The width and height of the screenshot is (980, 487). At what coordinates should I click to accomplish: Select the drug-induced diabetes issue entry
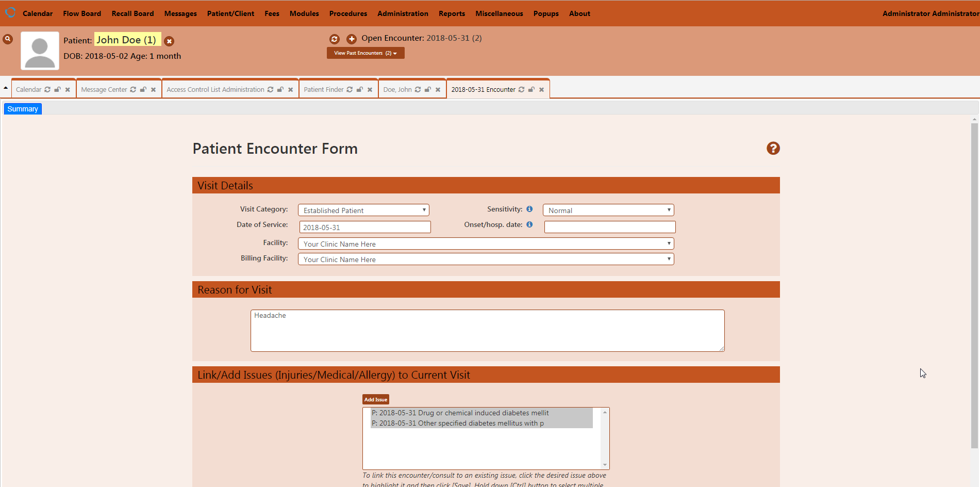[x=460, y=413]
